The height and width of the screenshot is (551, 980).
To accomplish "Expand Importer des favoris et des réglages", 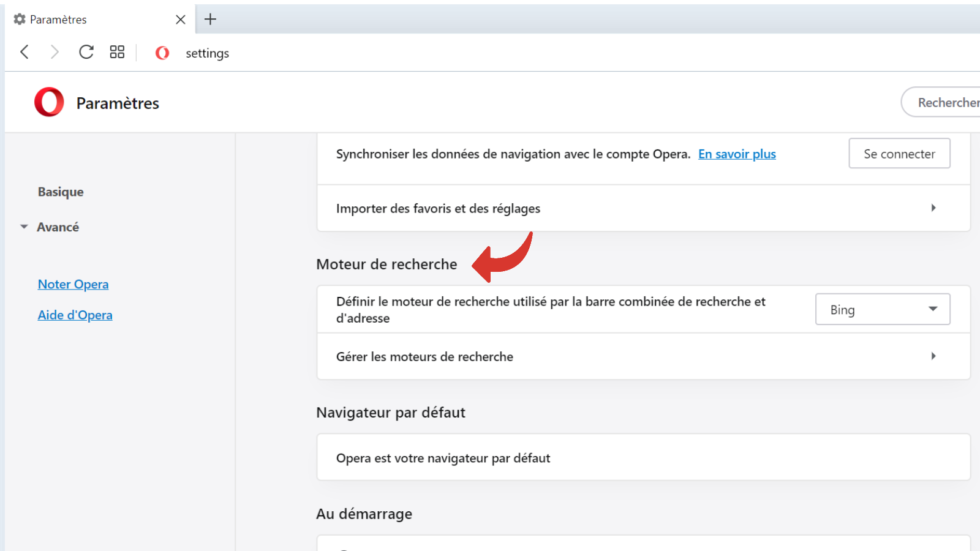I will coord(644,208).
